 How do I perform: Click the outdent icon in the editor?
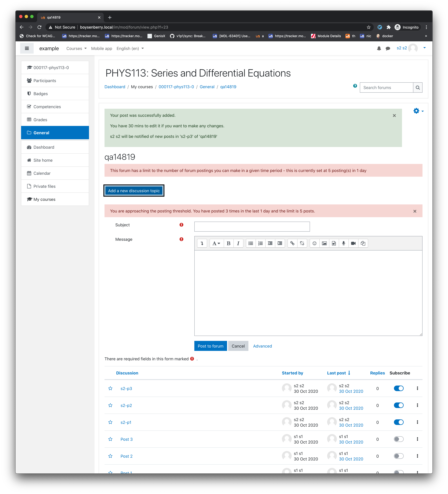pyautogui.click(x=270, y=243)
